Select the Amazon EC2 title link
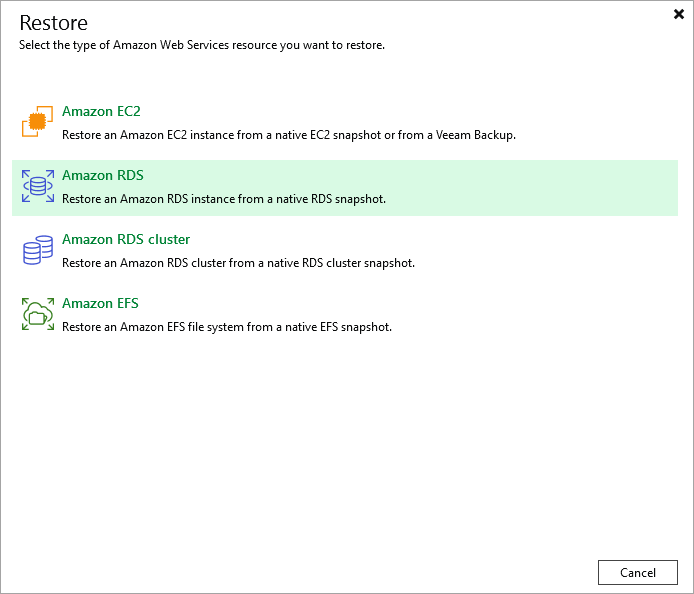694x594 pixels. (94, 112)
